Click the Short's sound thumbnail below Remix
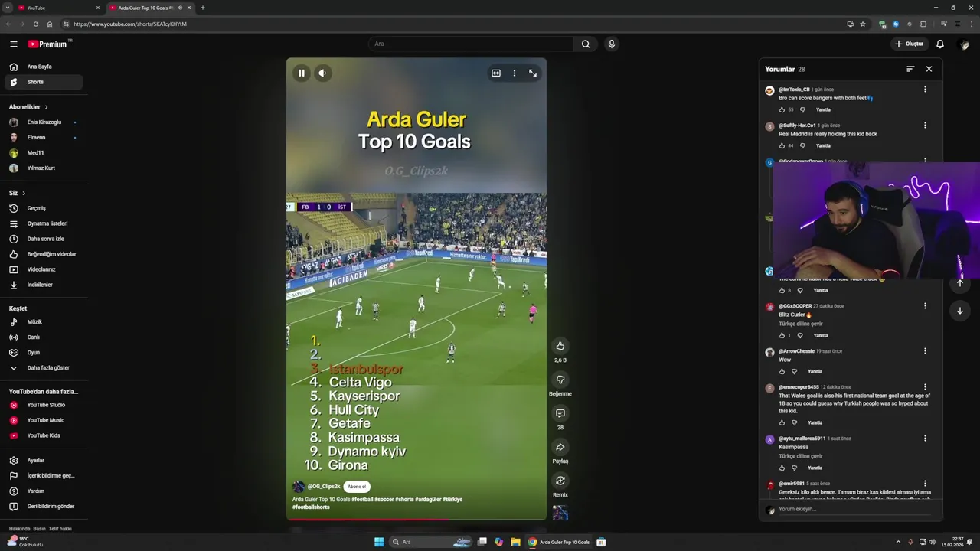Screen dimensions: 980x551 click(x=560, y=513)
